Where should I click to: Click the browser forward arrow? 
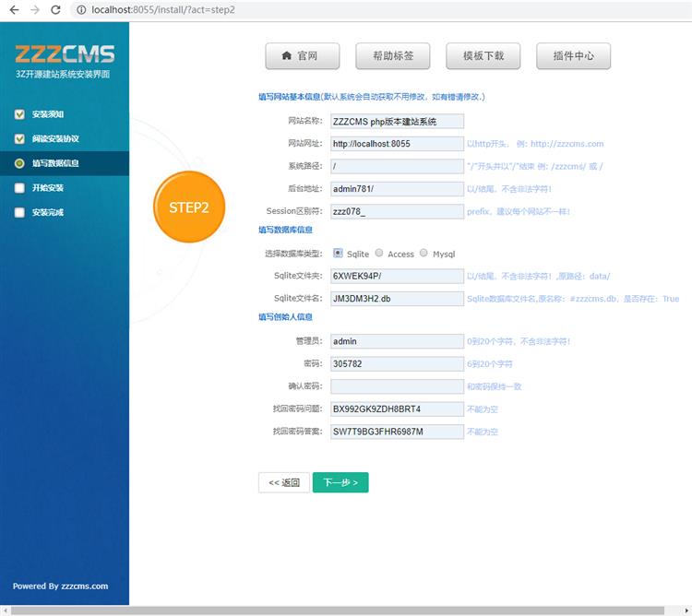(35, 9)
